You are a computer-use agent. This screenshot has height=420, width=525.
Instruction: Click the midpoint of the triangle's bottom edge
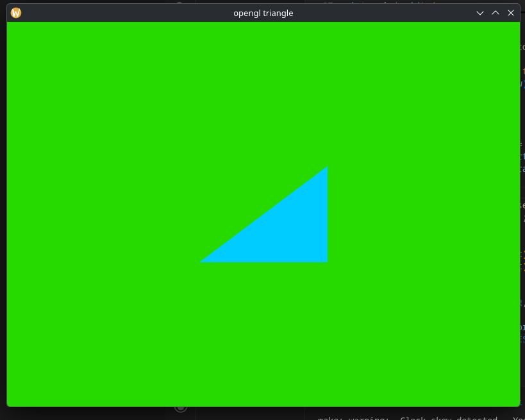(x=263, y=261)
